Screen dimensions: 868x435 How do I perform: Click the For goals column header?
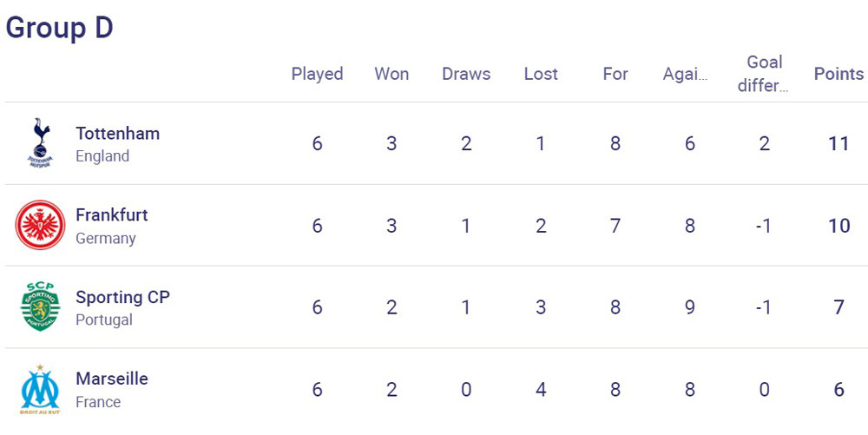615,74
